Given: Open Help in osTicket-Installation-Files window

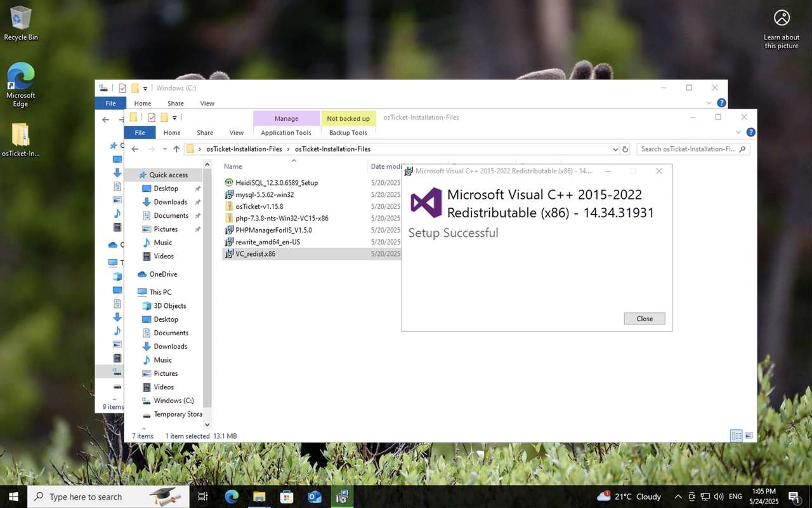Looking at the screenshot, I should 750,133.
